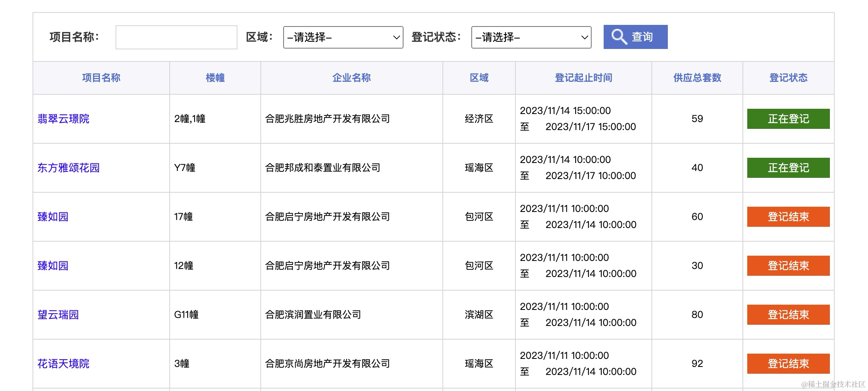This screenshot has width=868, height=391.
Task: Click the 臻如园 link in the 17幢 row
Action: tap(53, 217)
